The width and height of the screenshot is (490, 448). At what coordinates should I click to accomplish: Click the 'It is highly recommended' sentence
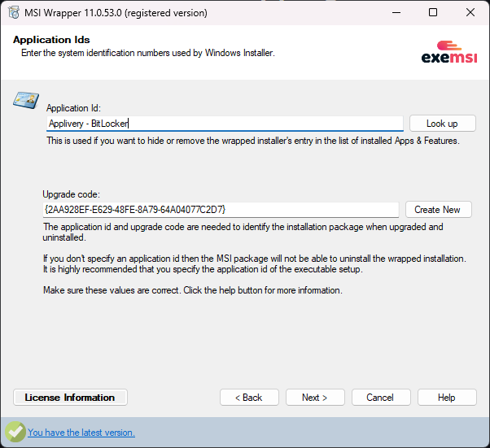pos(203,269)
